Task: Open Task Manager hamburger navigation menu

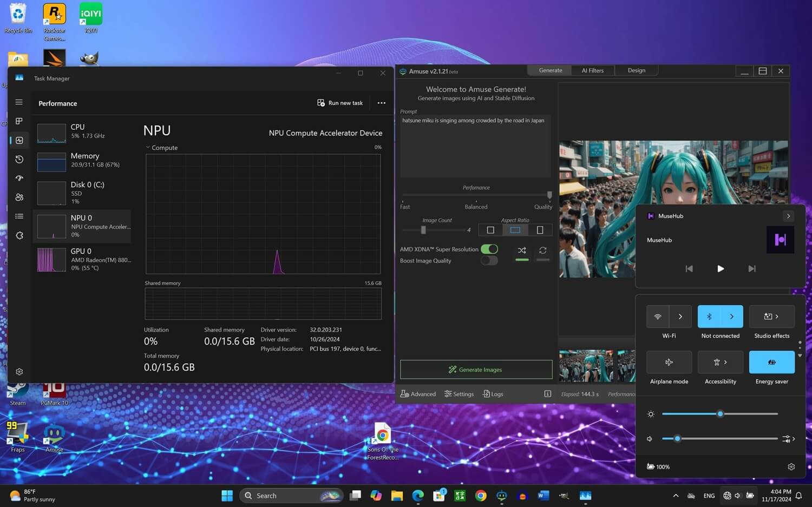Action: point(19,102)
